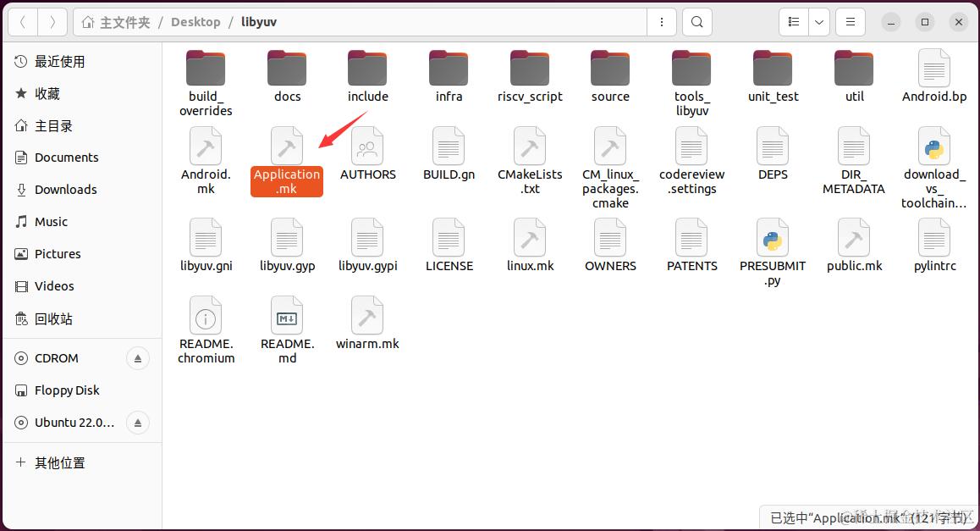Open the path bar options menu
This screenshot has width=980, height=531.
(662, 21)
